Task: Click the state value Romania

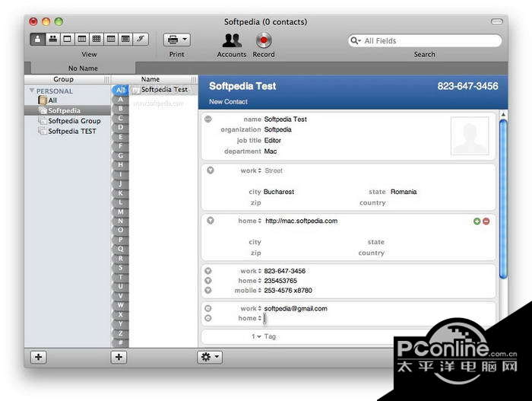Action: click(404, 192)
